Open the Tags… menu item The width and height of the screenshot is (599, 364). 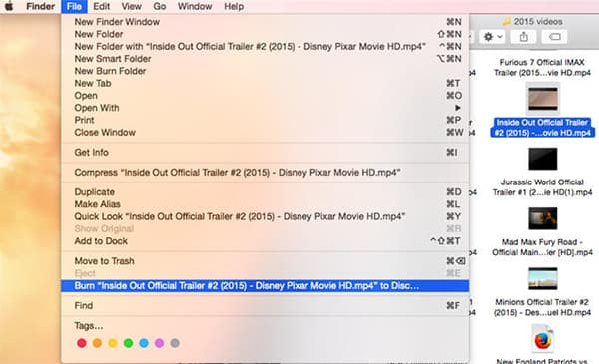[x=266, y=326]
